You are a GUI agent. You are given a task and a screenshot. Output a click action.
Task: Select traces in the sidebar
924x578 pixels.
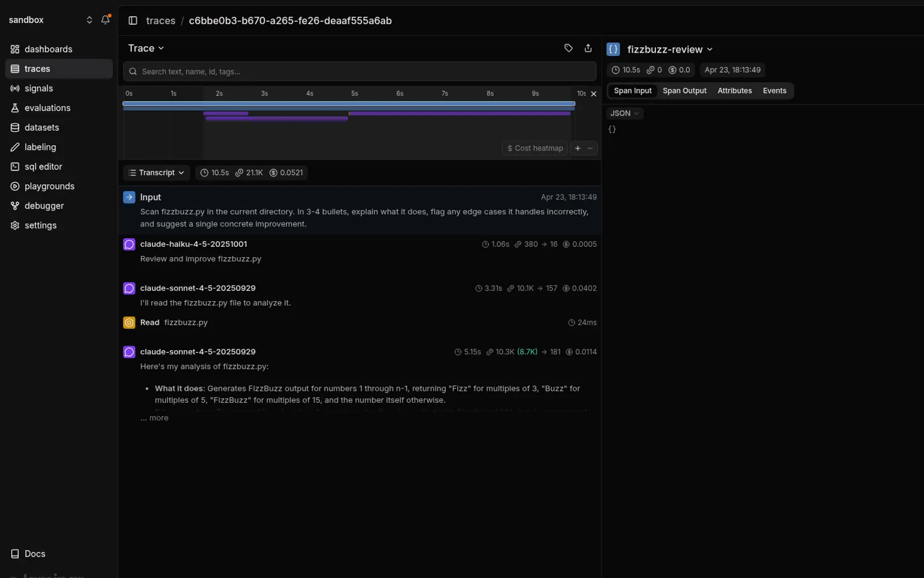pos(59,69)
